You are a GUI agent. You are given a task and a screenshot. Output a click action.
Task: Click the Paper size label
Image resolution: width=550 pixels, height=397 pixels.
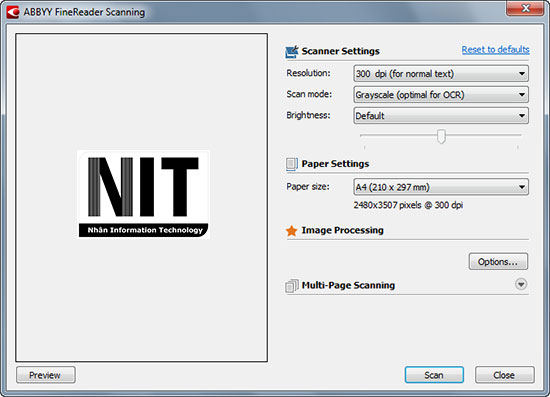click(x=308, y=187)
